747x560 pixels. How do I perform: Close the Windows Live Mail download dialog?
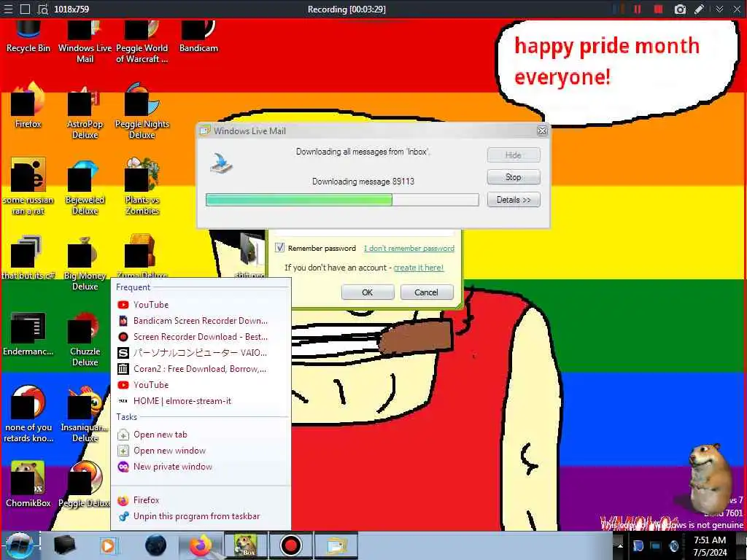542,131
